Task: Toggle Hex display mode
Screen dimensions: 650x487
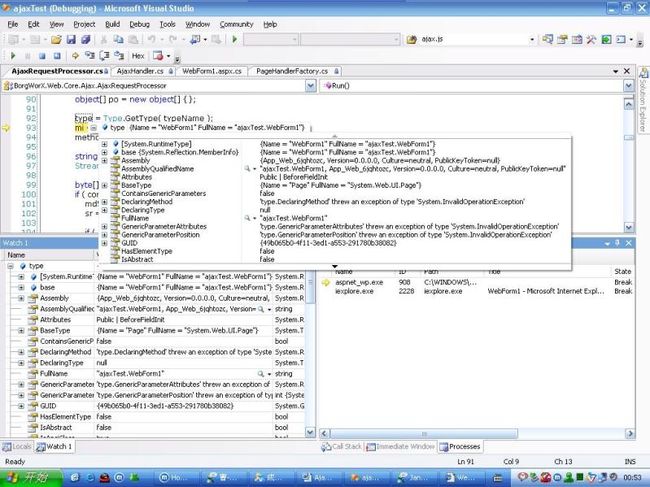Action: pos(138,56)
